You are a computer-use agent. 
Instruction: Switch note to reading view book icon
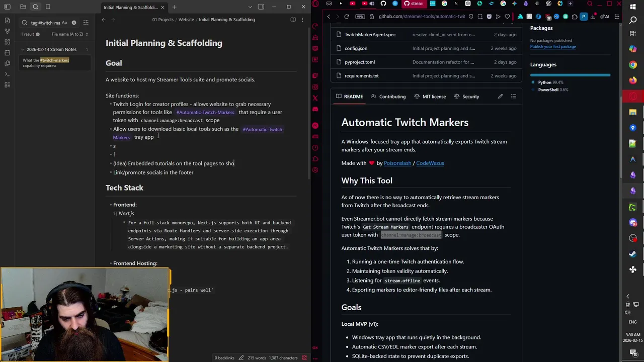tap(293, 20)
